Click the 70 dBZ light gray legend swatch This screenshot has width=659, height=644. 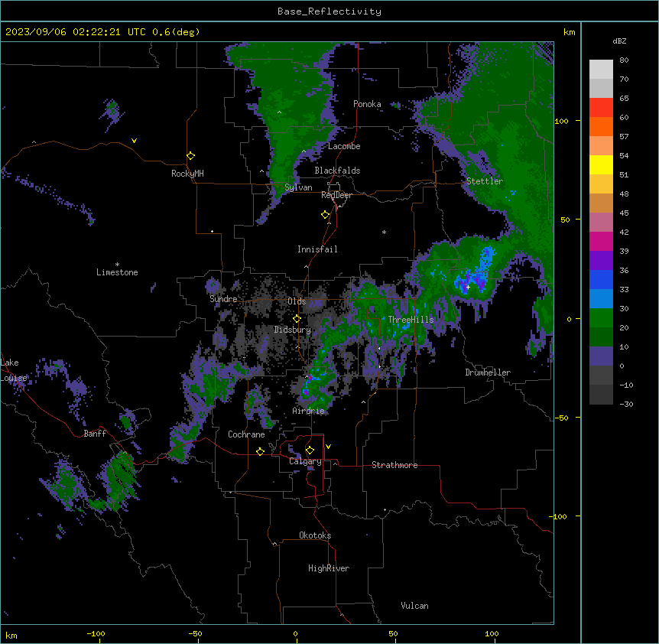[x=601, y=88]
